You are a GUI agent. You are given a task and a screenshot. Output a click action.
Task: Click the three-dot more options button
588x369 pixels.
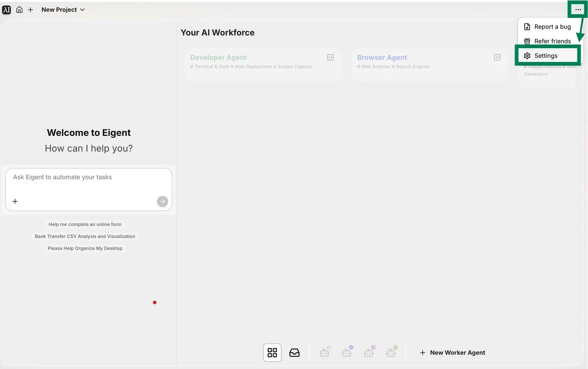pos(578,10)
